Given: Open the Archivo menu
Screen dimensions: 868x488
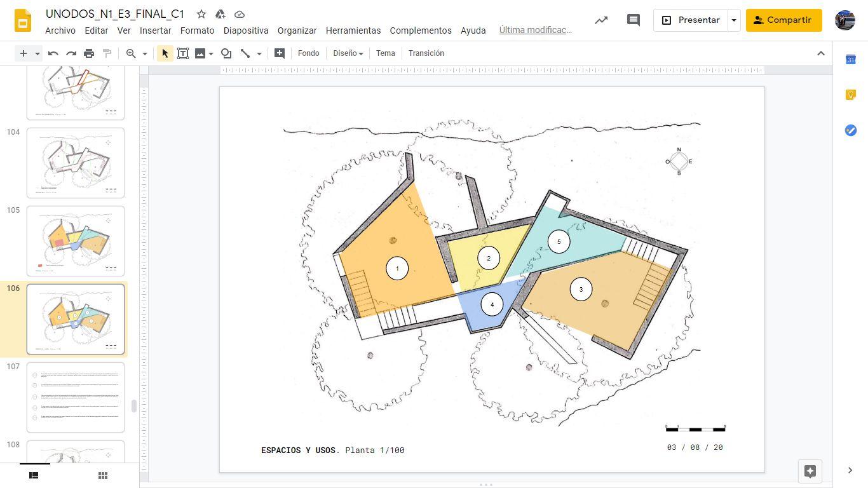Looking at the screenshot, I should coord(60,30).
